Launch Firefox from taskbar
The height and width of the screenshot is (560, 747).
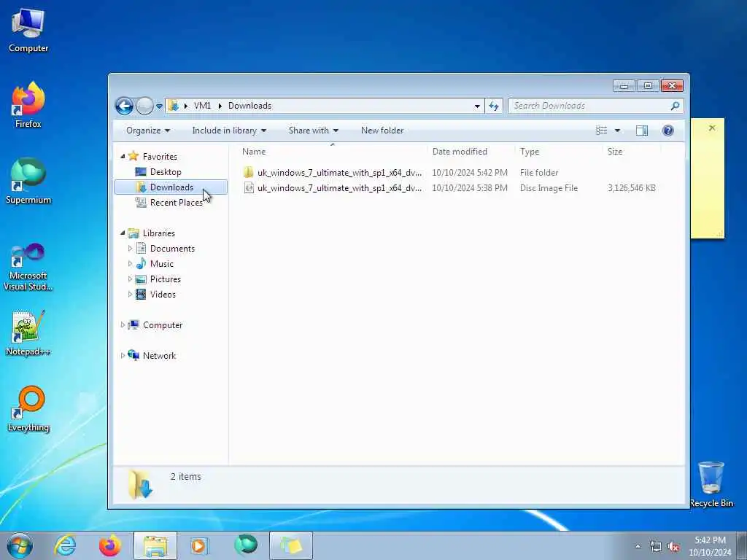[x=110, y=545]
